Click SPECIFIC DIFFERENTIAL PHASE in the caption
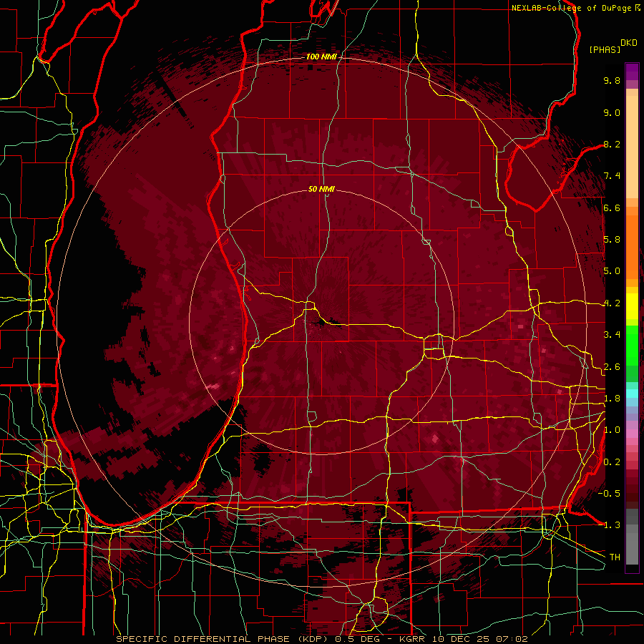Viewport: 644px width, 644px height. 203,639
